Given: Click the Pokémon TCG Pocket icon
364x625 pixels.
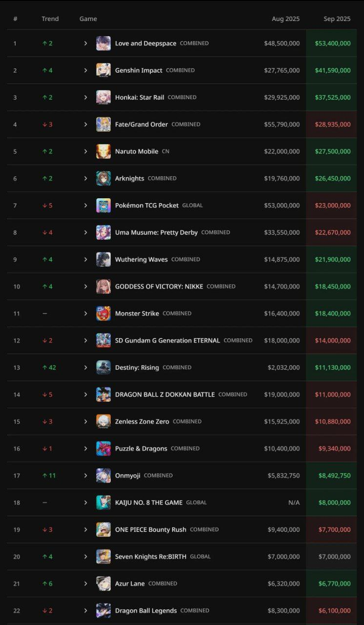Looking at the screenshot, I should 103,206.
